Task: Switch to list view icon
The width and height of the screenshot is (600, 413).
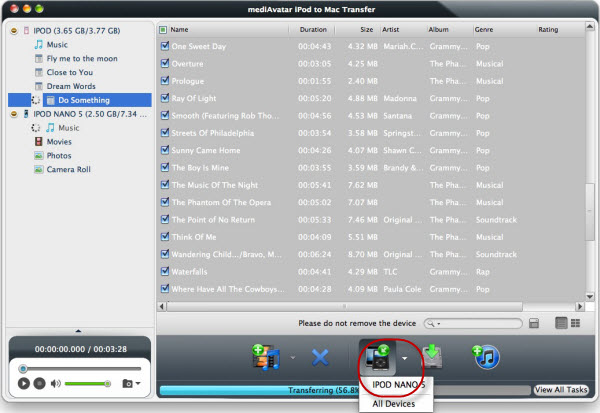Action: [x=561, y=323]
